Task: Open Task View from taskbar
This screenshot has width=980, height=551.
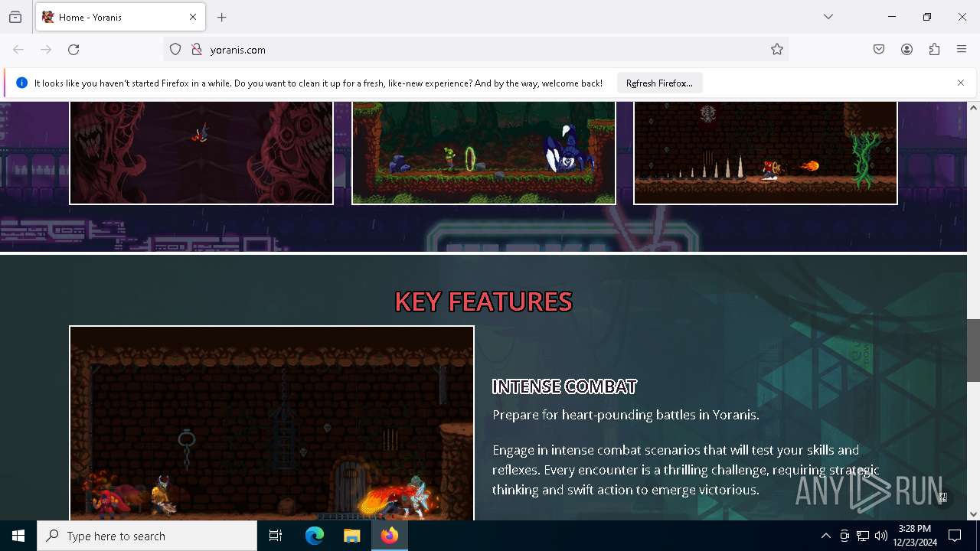Action: [x=276, y=536]
